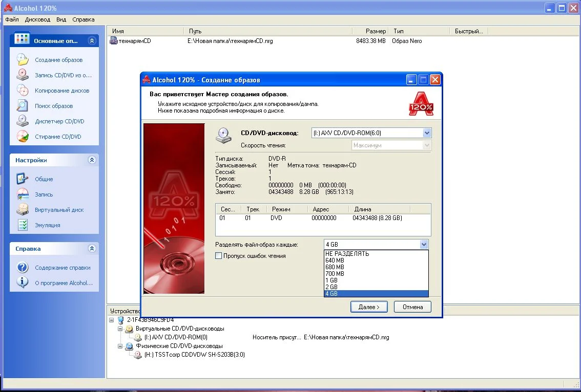Viewport: 581px width, 392px height.
Task: Click the (H:) TSSTcorp drive icon
Action: [x=138, y=355]
